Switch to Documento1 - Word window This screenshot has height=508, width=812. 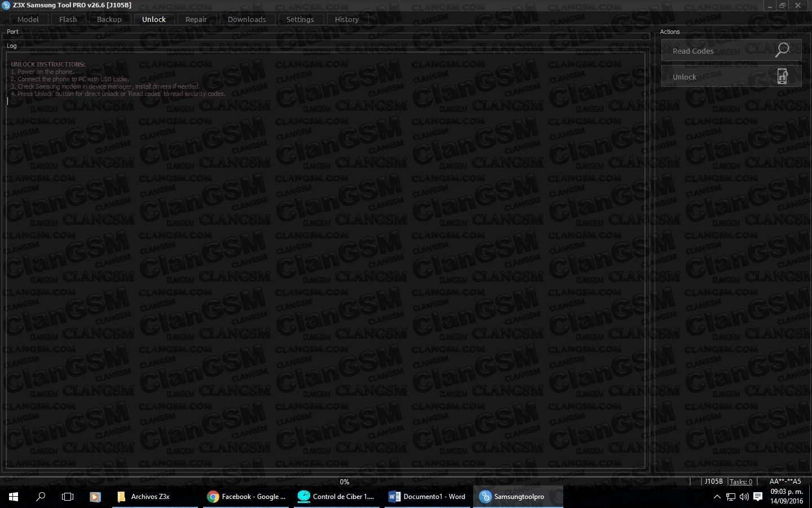click(x=427, y=497)
